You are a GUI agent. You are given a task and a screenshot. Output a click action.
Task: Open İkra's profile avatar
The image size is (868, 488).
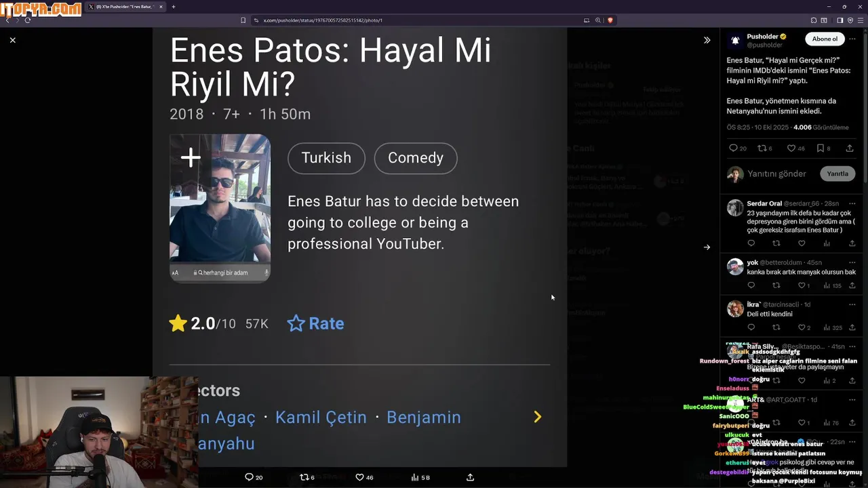(x=735, y=308)
